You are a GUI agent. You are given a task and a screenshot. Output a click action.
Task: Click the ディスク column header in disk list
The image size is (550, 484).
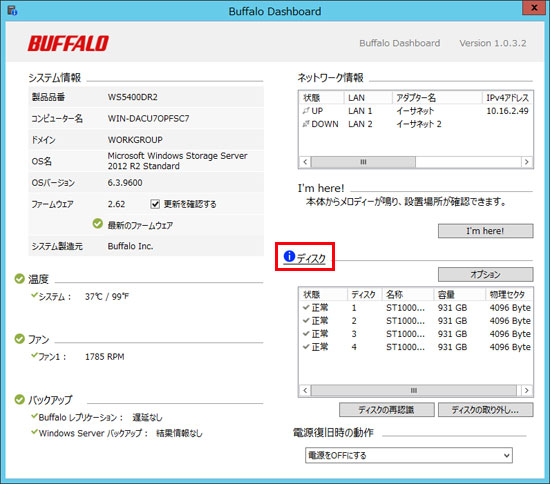(x=365, y=295)
